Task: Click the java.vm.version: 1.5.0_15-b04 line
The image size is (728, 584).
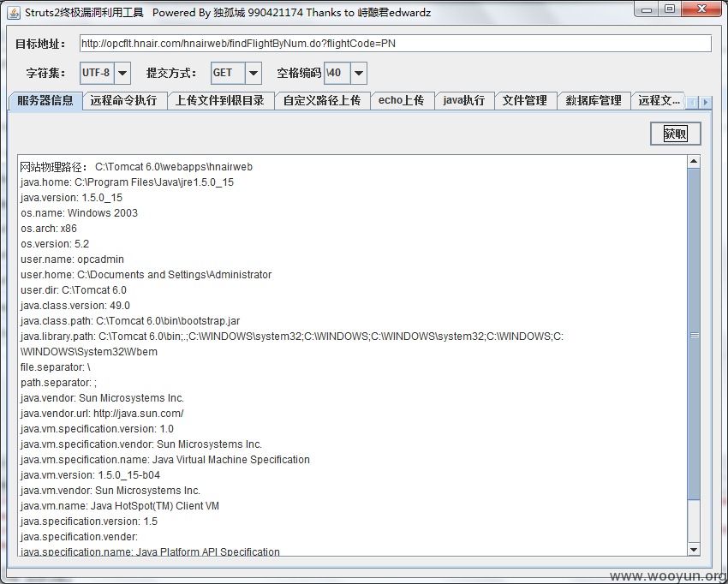Action: (90, 475)
